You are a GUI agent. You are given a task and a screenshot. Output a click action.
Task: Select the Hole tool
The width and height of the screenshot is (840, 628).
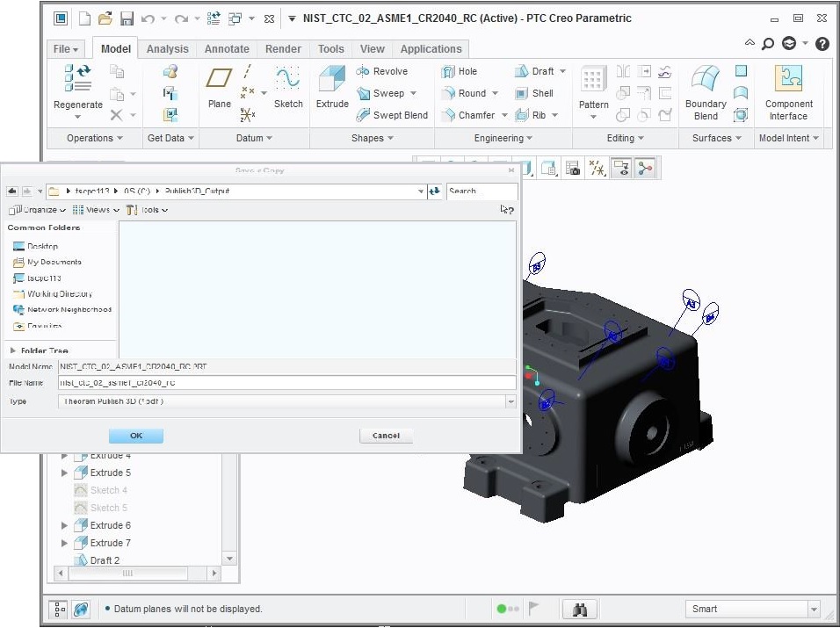coord(460,71)
